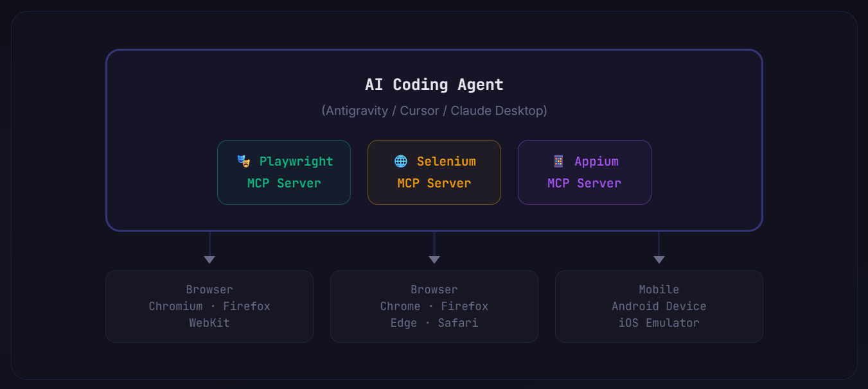This screenshot has height=389, width=868.
Task: Click "MCP Server" text in the purple card
Action: click(x=584, y=183)
